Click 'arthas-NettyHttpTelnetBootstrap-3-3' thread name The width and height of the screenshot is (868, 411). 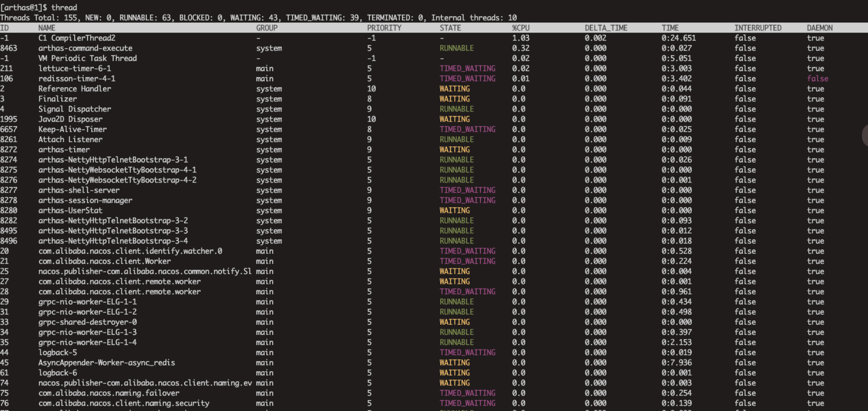[x=113, y=231]
